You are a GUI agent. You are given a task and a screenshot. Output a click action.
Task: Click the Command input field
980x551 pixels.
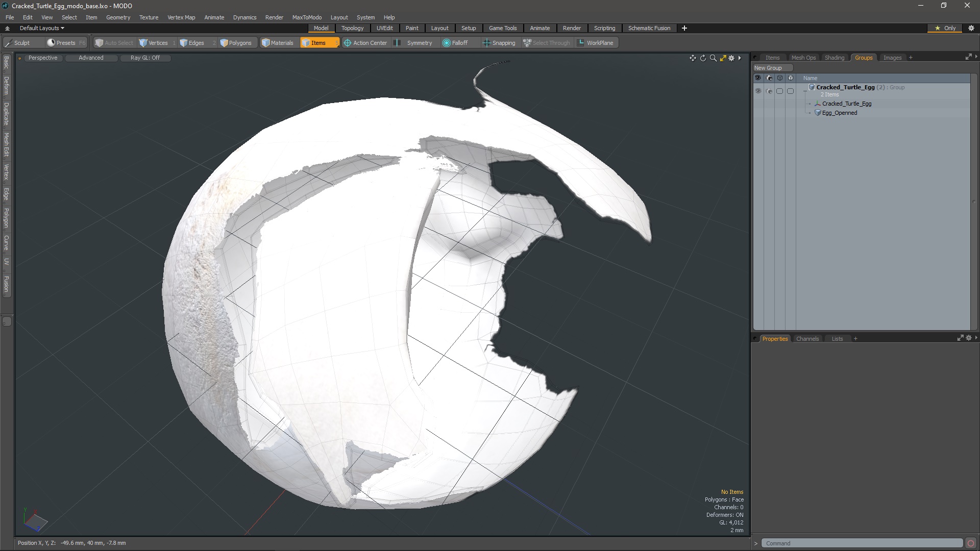[x=862, y=543]
